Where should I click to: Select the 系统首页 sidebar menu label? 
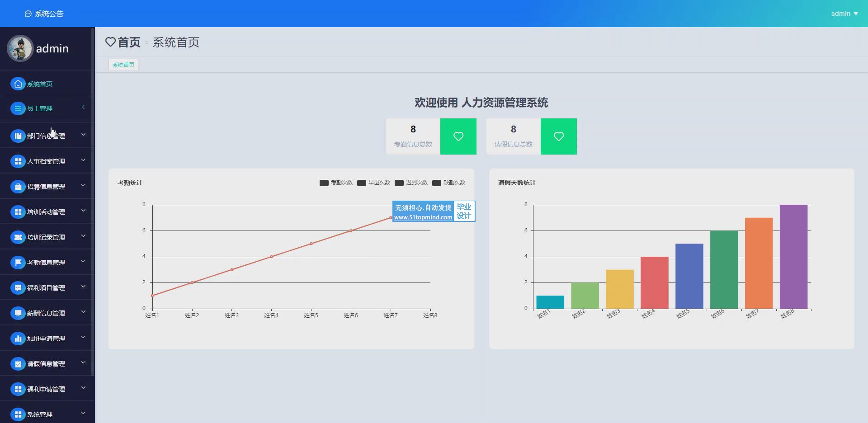tap(40, 84)
